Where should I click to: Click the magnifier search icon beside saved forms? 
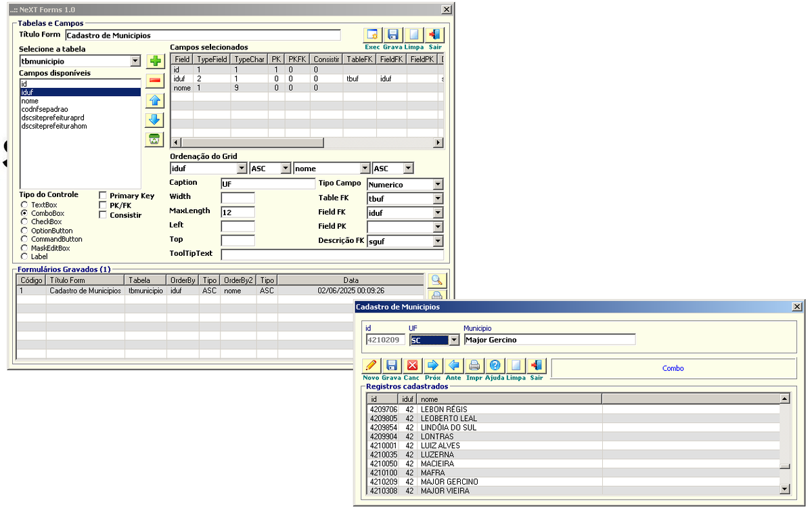(436, 280)
